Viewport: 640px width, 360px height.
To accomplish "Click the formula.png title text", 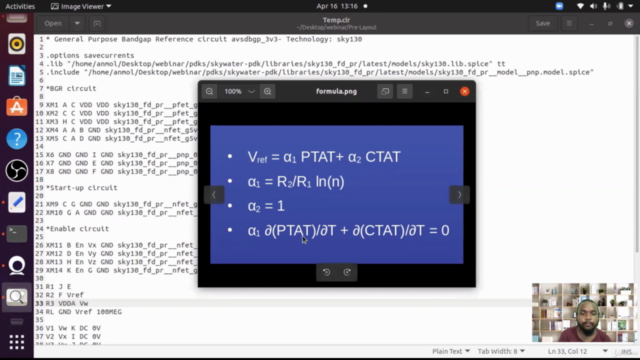I will [336, 91].
